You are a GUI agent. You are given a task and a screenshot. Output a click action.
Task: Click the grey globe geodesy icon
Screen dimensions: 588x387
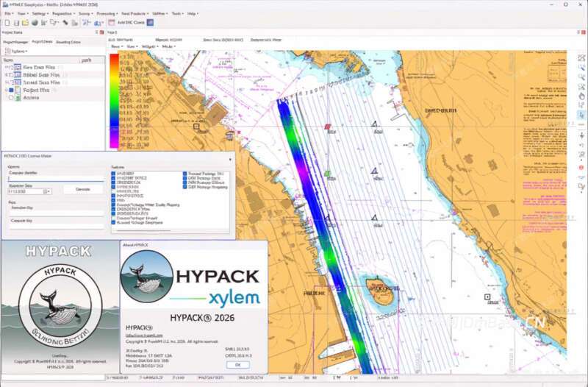coord(35,23)
